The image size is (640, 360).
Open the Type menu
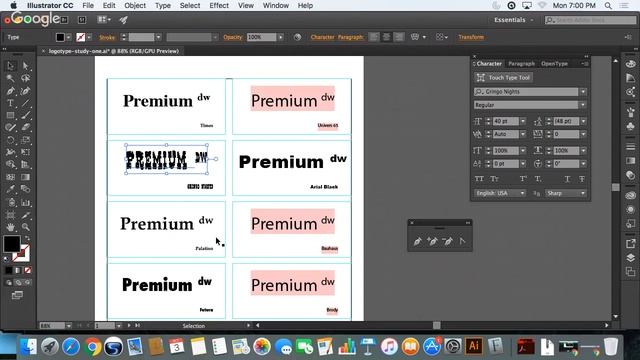[163, 5]
